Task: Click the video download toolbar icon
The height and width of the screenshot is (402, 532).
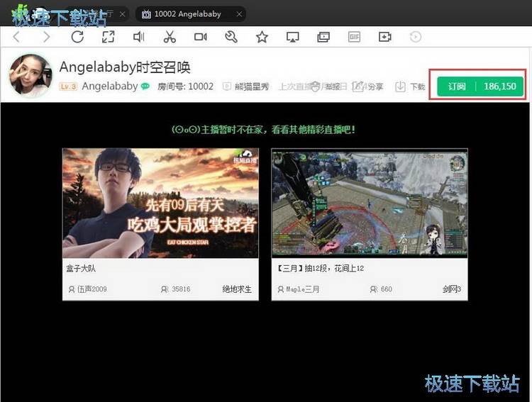Action: click(x=384, y=37)
